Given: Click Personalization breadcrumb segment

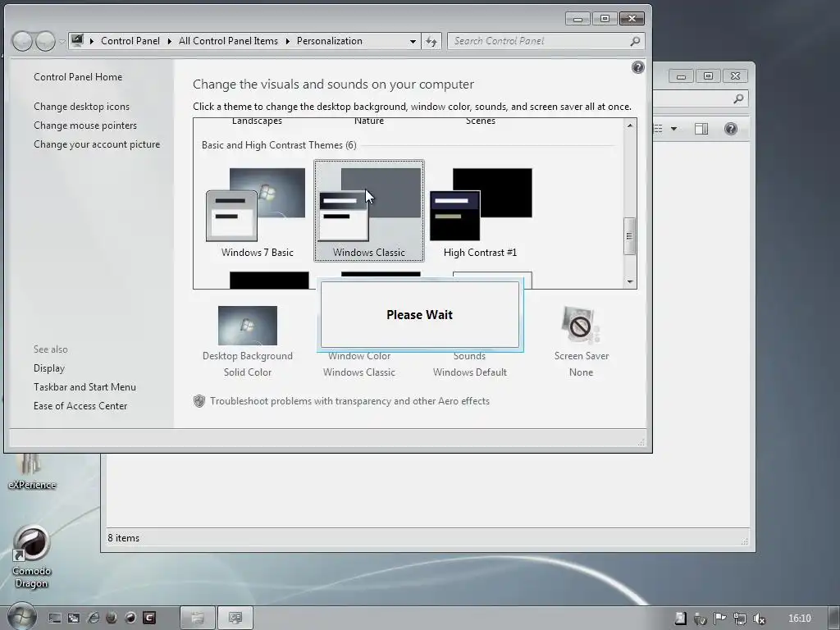Looking at the screenshot, I should (330, 41).
